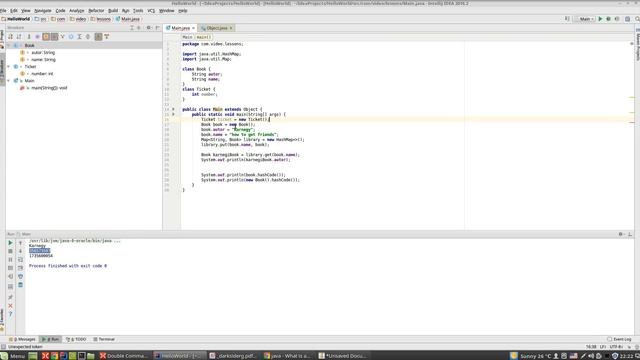The image size is (640, 360).
Task: Open the Terminal tool window tab
Action: pyautogui.click(x=104, y=339)
